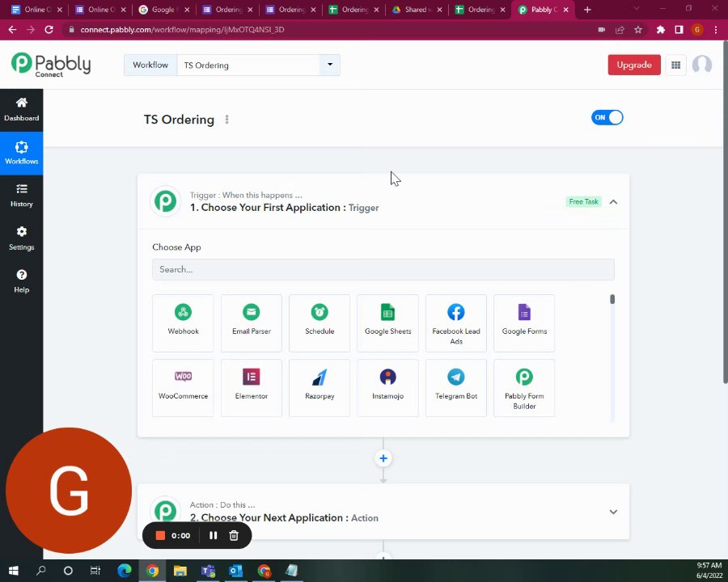728x582 pixels.
Task: Click the Workflow label button
Action: pyautogui.click(x=150, y=65)
